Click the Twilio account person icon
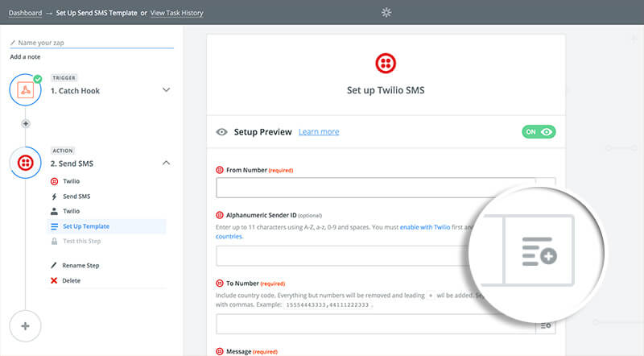Viewport: 644px width, 356px height. click(54, 211)
